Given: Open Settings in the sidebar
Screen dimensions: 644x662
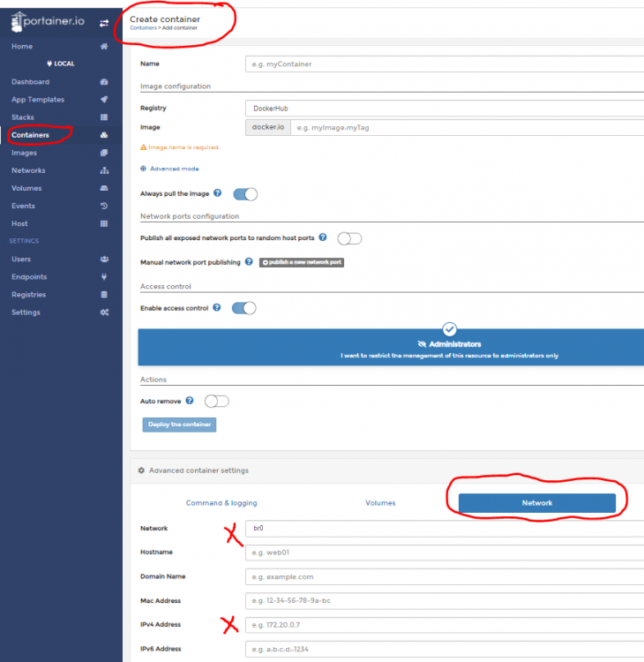Looking at the screenshot, I should coord(26,312).
